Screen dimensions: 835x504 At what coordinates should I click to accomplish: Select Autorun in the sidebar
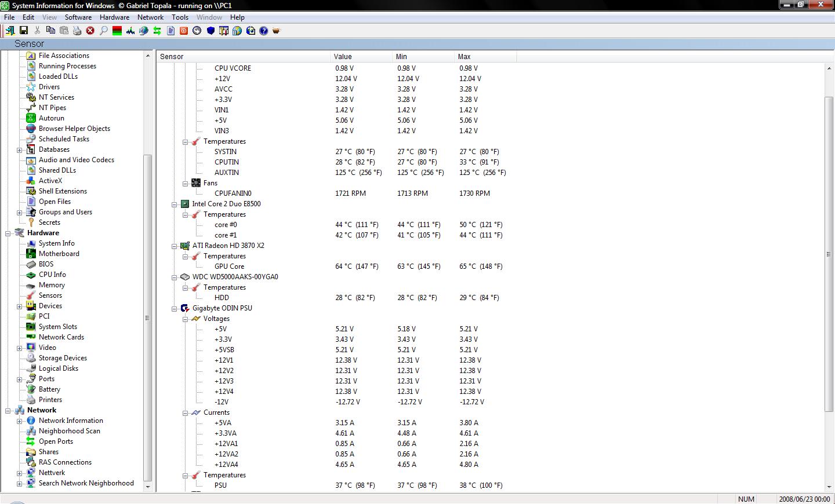[52, 118]
